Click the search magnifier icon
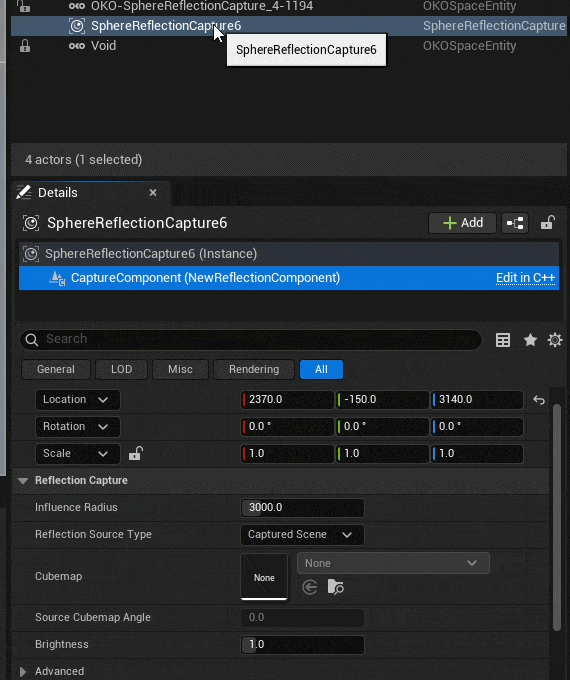This screenshot has width=570, height=680. coord(32,340)
